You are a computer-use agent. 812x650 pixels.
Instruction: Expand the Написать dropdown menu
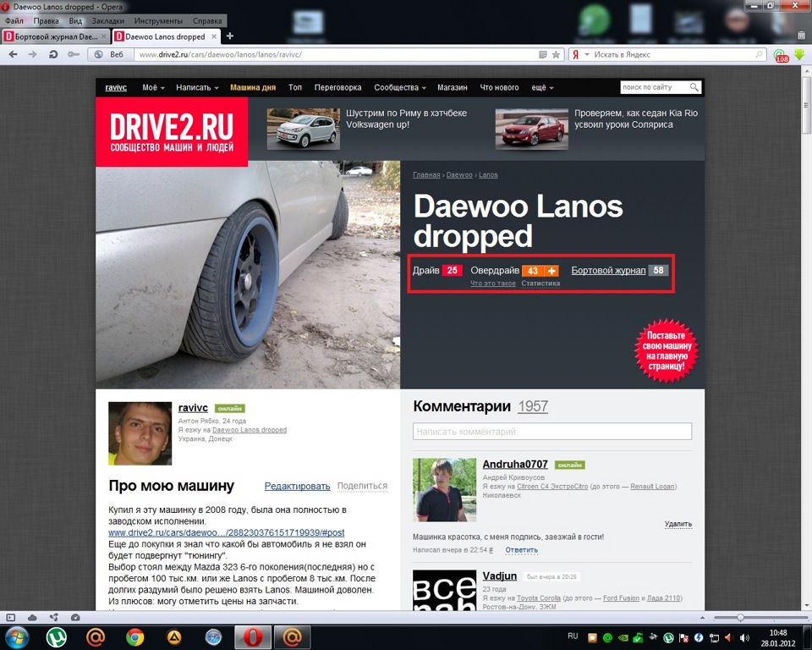coord(197,88)
